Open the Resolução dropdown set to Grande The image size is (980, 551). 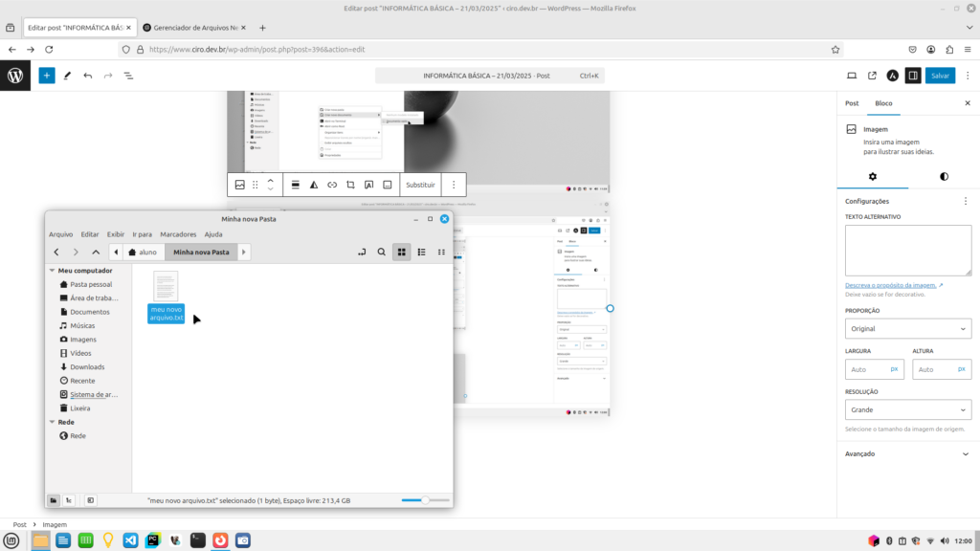(x=907, y=409)
